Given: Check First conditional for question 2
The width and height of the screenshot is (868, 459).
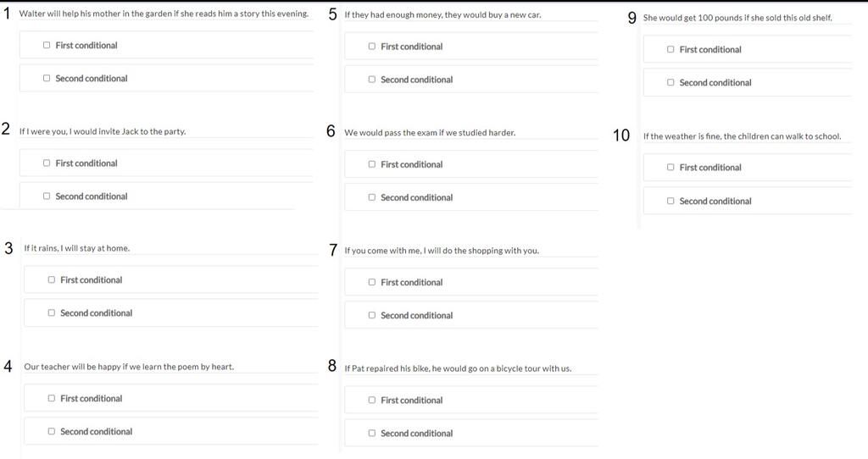Looking at the screenshot, I should tap(47, 163).
